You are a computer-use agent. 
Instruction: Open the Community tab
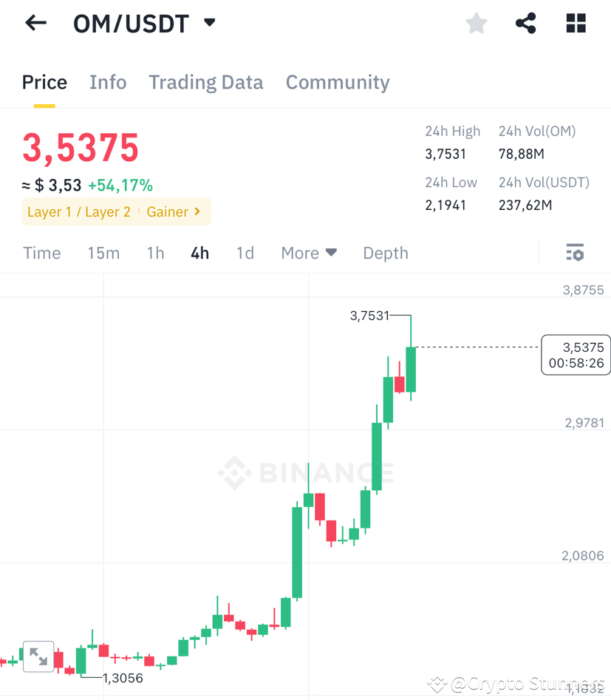337,82
